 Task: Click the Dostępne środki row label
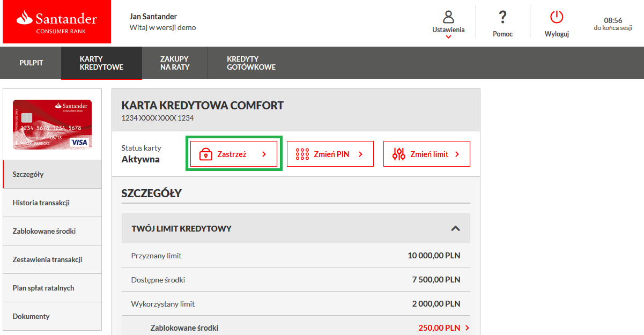coord(158,280)
